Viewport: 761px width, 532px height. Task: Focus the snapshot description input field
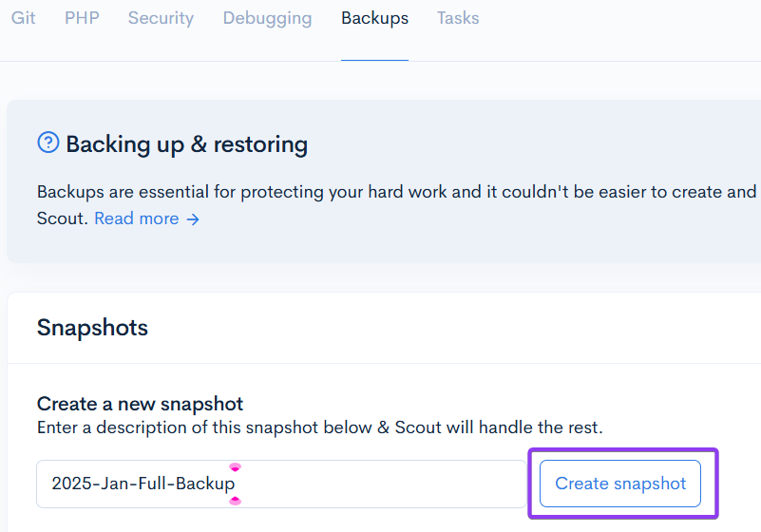[380, 484]
